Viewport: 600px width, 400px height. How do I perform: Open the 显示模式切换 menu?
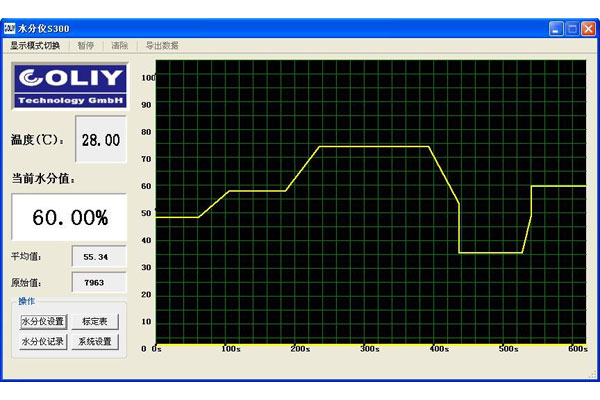[x=35, y=46]
